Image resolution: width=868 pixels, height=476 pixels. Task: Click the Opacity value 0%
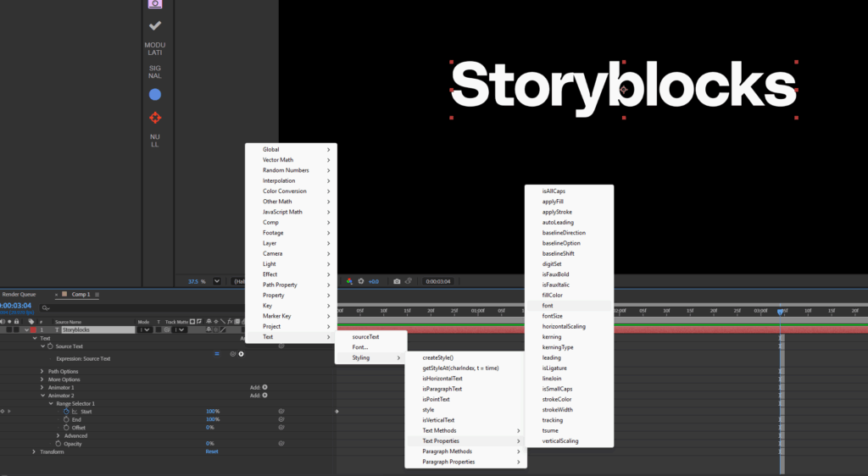click(210, 443)
